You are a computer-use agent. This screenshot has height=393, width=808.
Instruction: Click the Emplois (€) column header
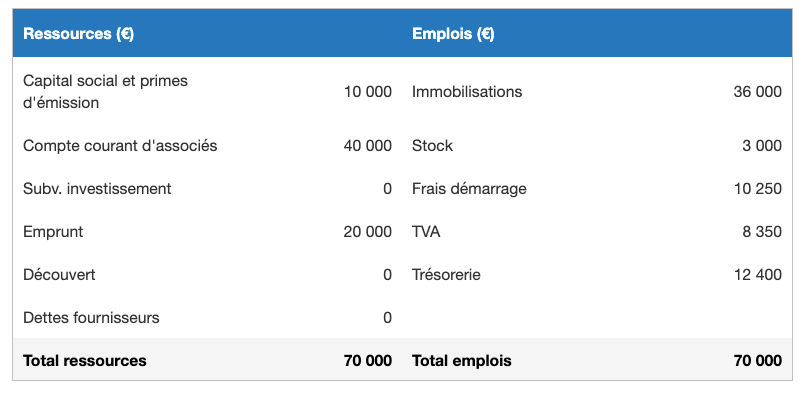[x=453, y=34]
